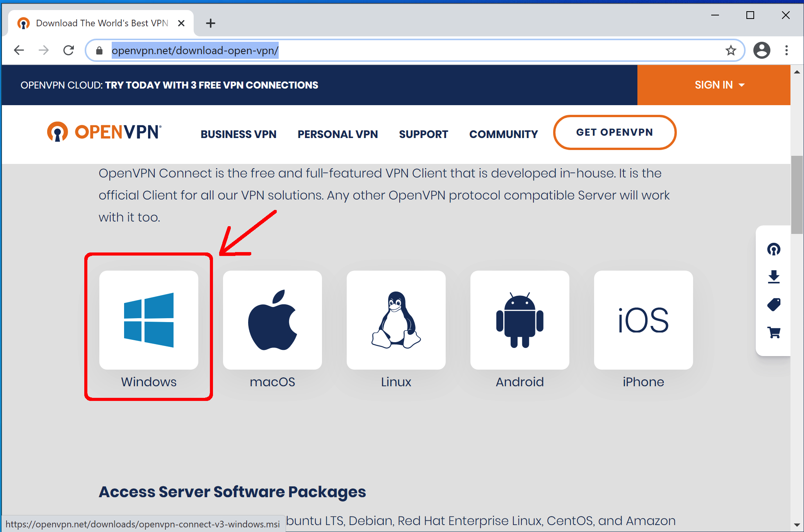
Task: Click the Android label link
Action: click(520, 382)
